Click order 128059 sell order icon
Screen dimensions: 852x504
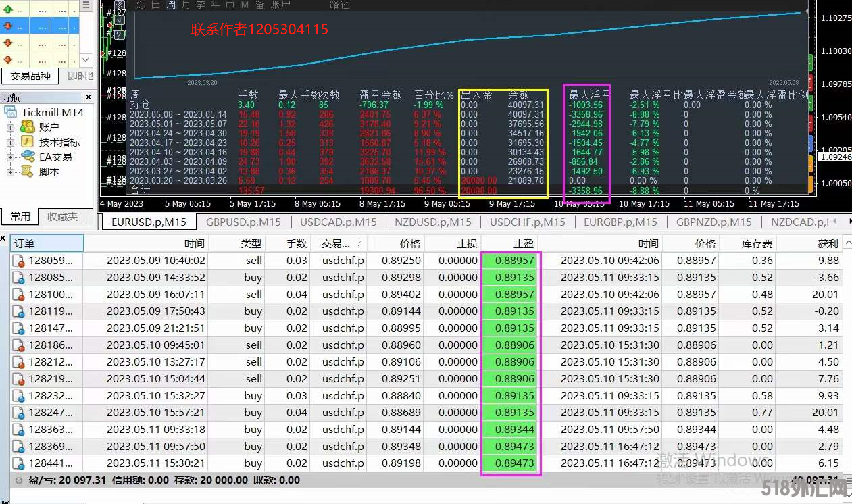click(x=19, y=261)
